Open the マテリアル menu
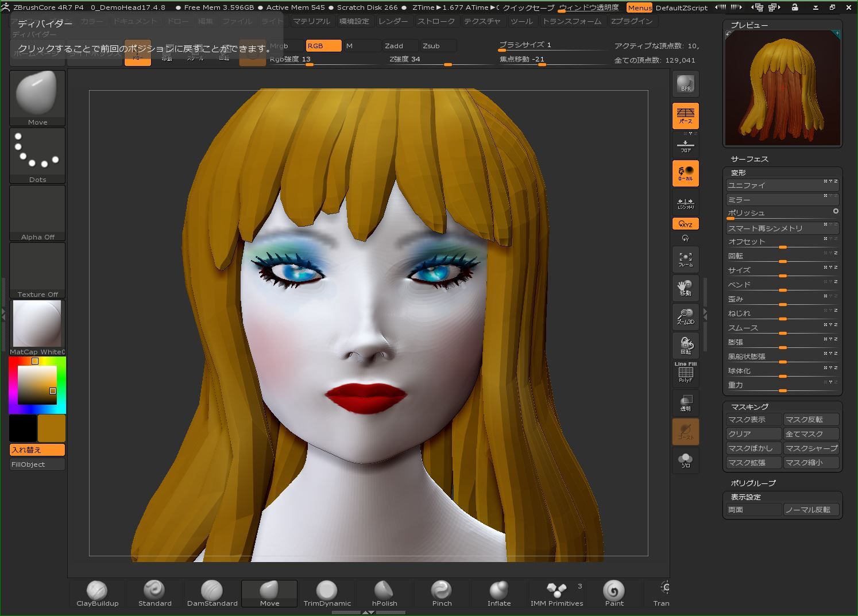Screen dimensions: 858x616 pyautogui.click(x=311, y=21)
